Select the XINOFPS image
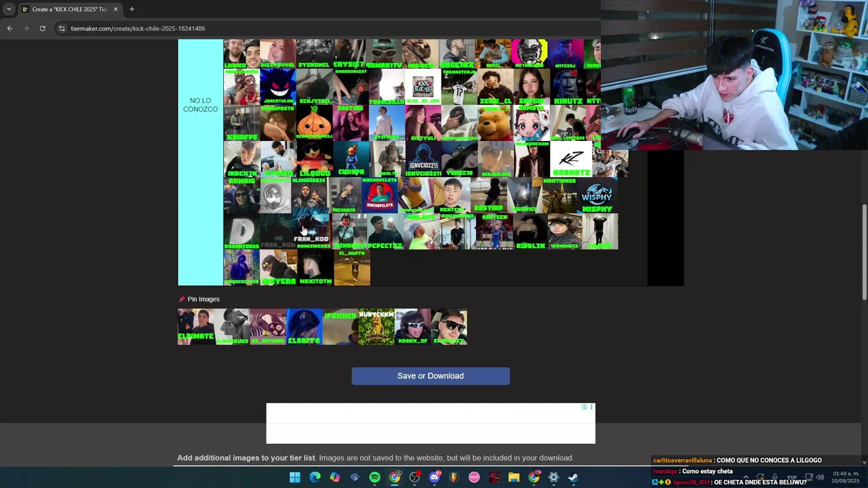 click(x=241, y=123)
